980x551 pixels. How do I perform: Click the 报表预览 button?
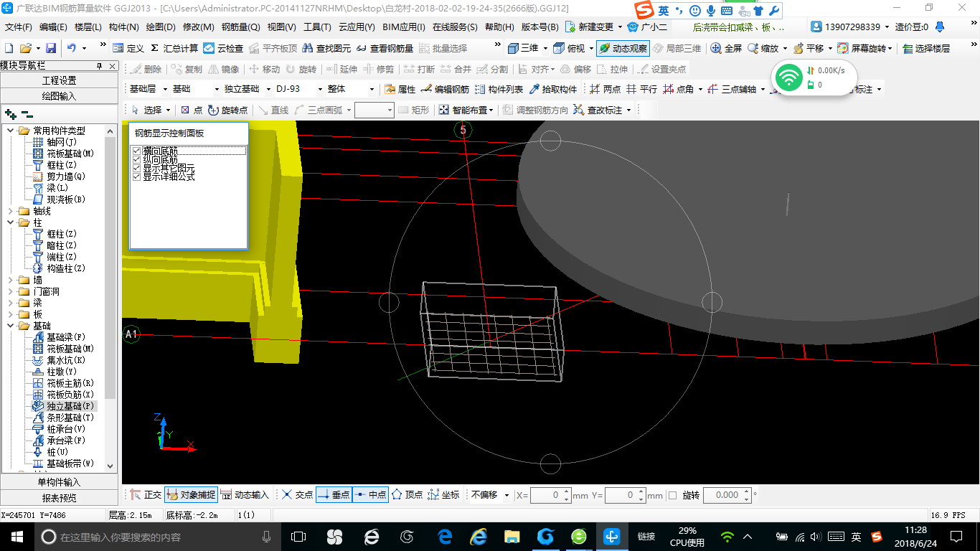click(x=60, y=498)
